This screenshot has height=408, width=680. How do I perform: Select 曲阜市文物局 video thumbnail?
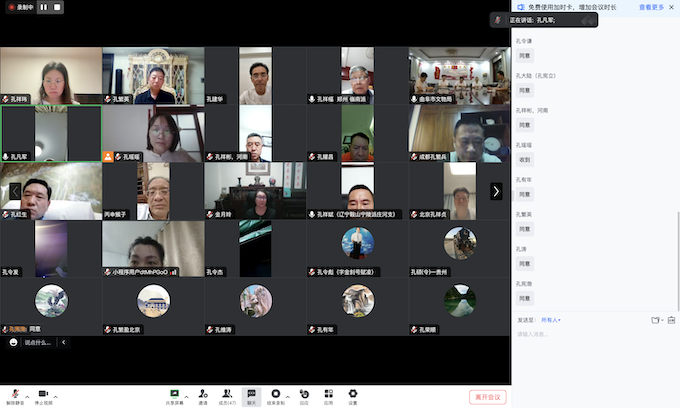(459, 76)
